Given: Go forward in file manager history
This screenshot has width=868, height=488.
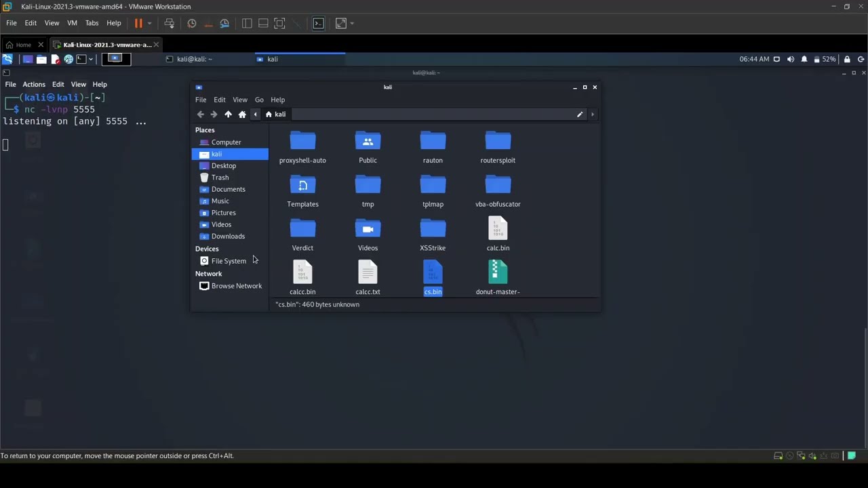Looking at the screenshot, I should pos(214,115).
